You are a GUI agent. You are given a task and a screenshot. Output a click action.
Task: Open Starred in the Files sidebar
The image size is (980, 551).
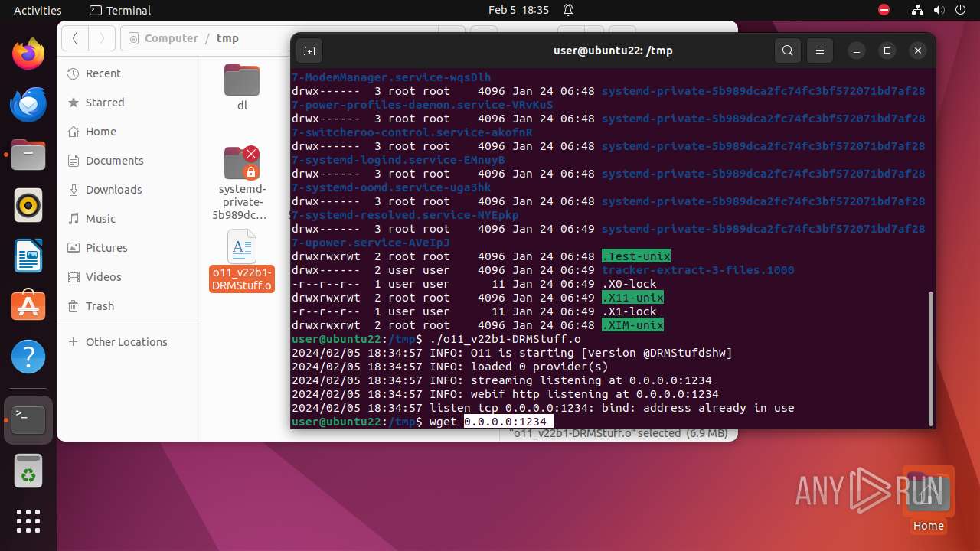(129, 103)
